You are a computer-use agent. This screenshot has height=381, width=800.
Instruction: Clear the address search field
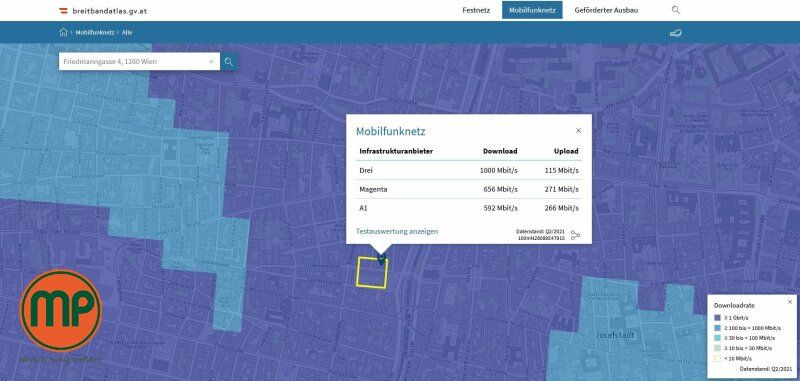coord(211,62)
